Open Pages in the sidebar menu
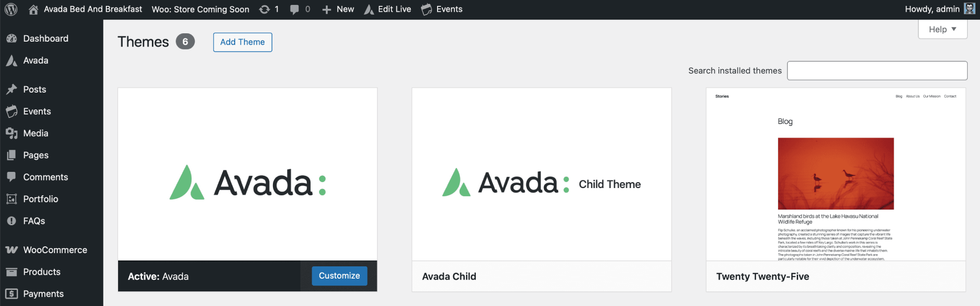Image resolution: width=980 pixels, height=306 pixels. [x=36, y=155]
